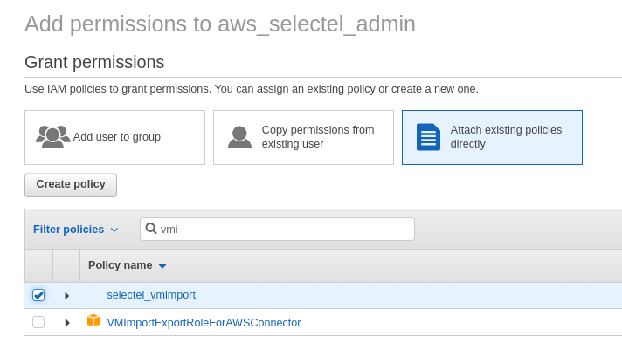
Task: Select Attach existing policies directly
Action: (492, 137)
